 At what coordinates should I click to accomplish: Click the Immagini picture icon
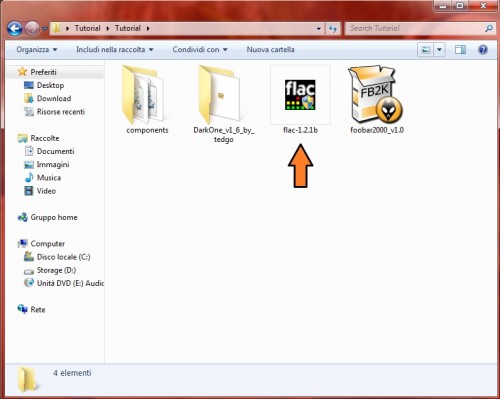click(29, 165)
